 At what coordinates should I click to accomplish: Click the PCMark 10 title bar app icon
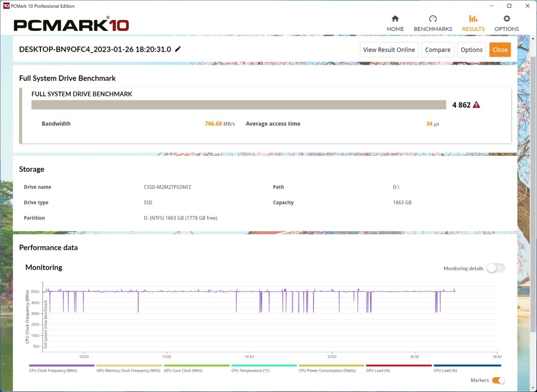pyautogui.click(x=6, y=6)
